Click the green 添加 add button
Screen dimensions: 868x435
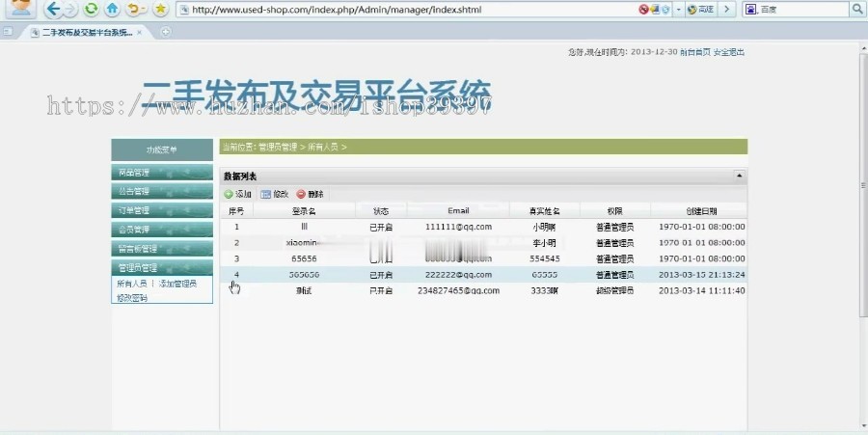[238, 194]
